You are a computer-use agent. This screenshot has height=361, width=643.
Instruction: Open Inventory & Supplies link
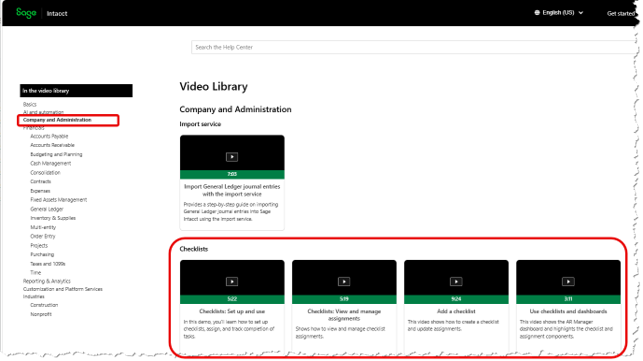pos(53,218)
